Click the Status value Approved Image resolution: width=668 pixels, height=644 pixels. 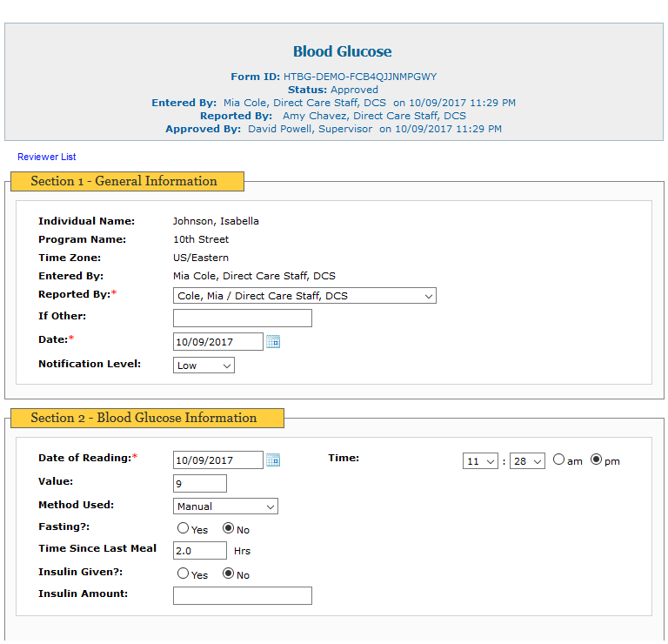355,90
